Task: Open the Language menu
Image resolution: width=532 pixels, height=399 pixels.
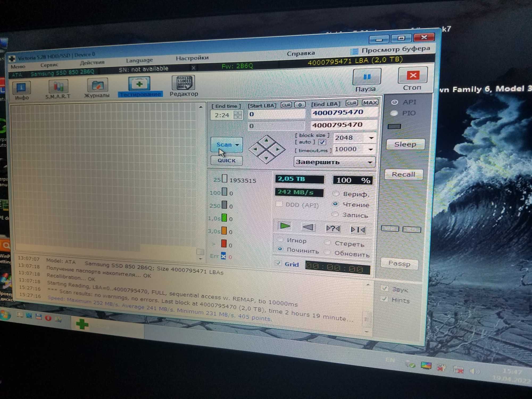Action: tap(139, 60)
